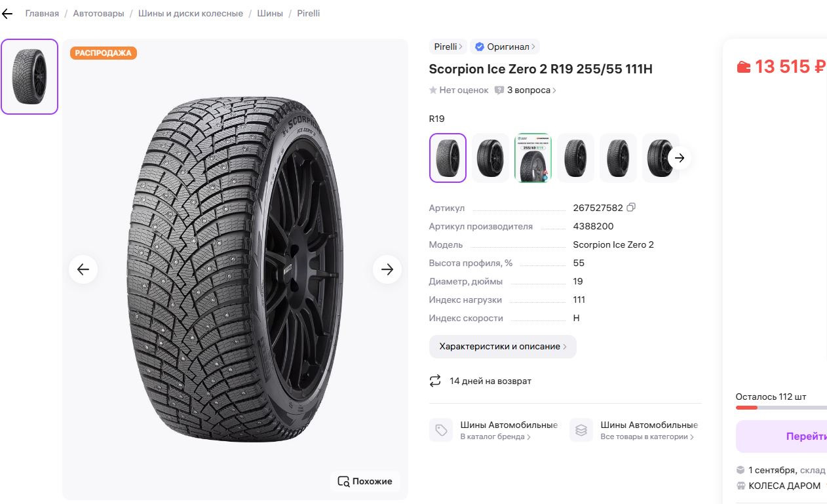The image size is (827, 504).
Task: Select the second tire variant thumbnail
Action: click(490, 158)
